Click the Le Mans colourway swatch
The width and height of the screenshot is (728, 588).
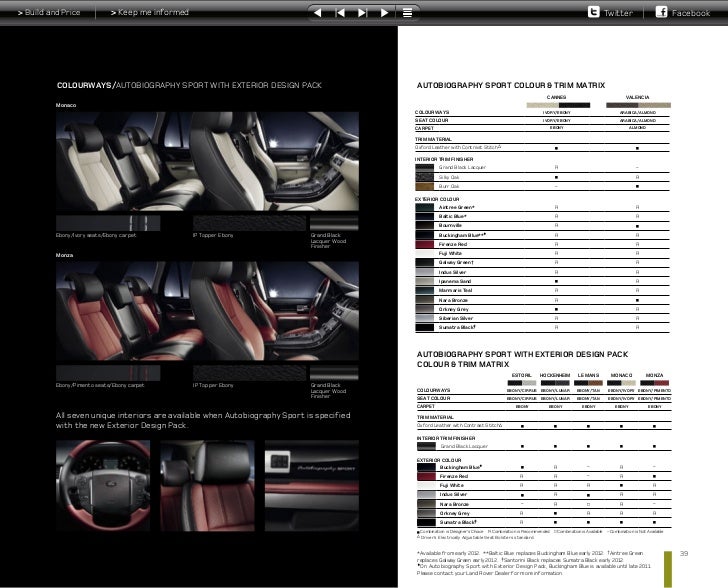click(x=588, y=383)
